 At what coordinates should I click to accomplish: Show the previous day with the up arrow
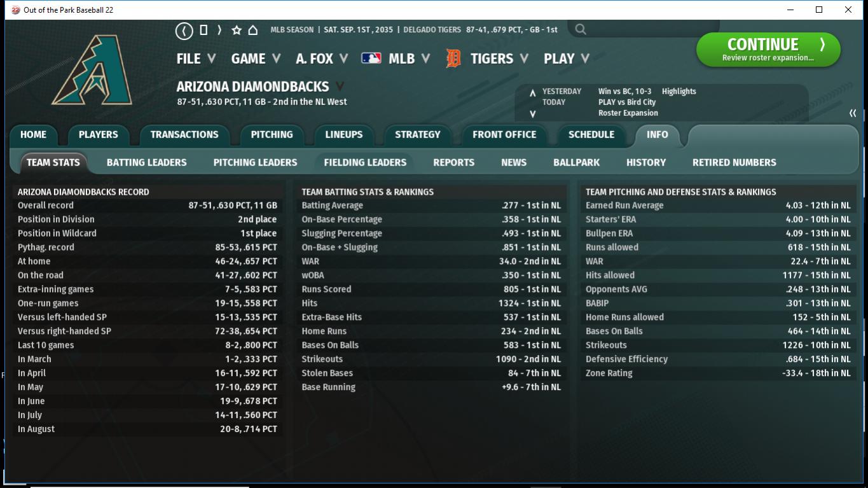533,93
